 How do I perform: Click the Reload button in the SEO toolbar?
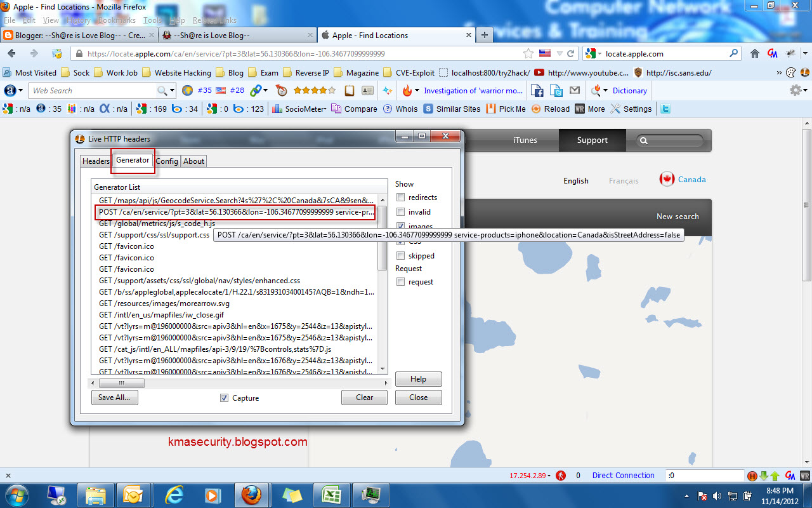[551, 109]
